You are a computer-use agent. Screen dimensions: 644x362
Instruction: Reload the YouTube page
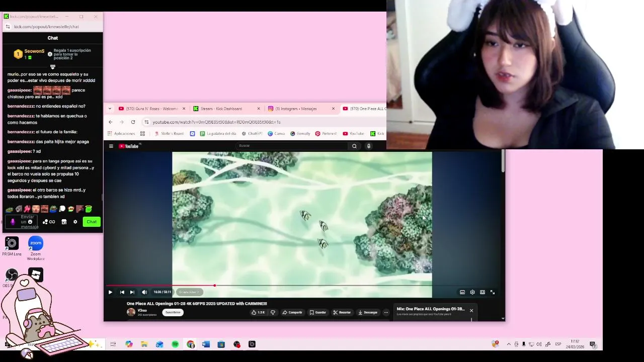pos(133,122)
